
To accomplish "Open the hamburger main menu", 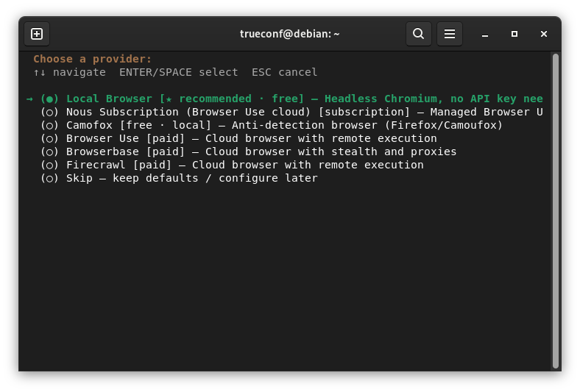I will [x=450, y=34].
